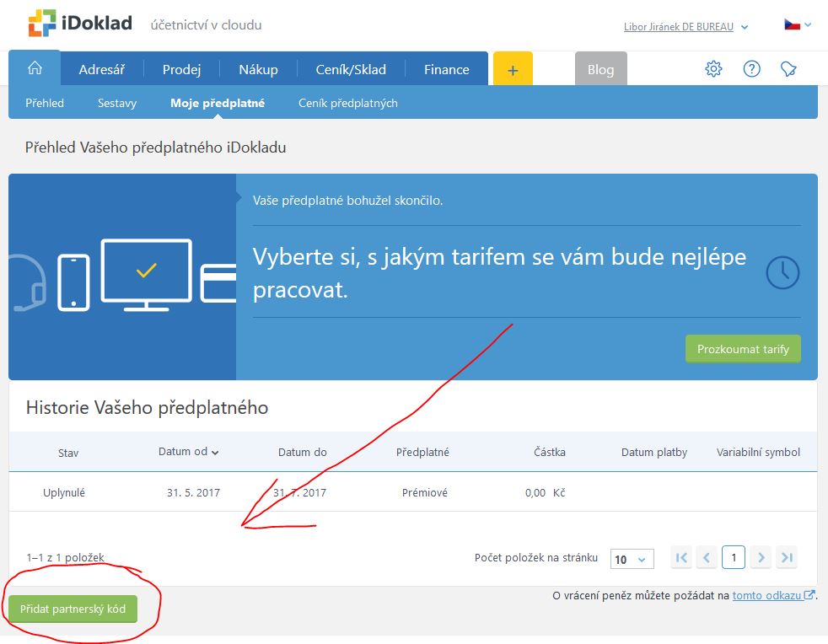This screenshot has height=644, width=828.
Task: Open the Czech flag language dropdown
Action: point(797,25)
